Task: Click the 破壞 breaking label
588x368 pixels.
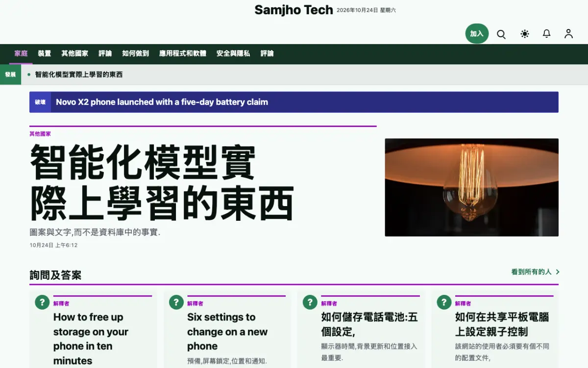Action: pyautogui.click(x=40, y=102)
